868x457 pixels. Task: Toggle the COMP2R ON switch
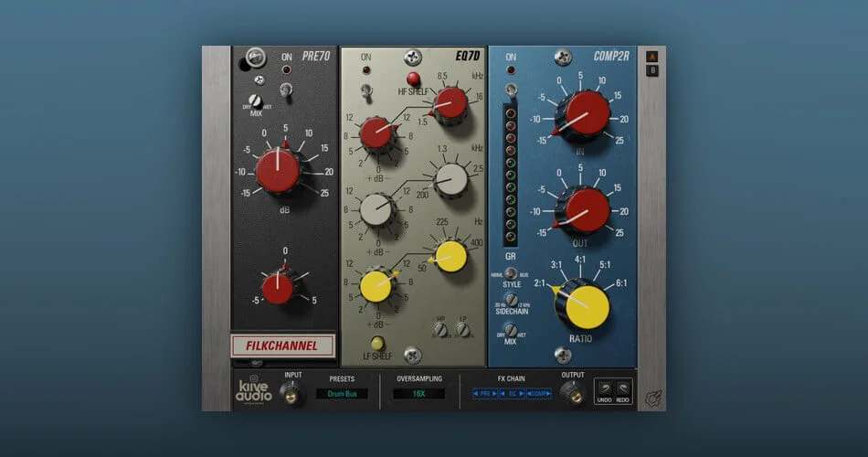pos(511,90)
